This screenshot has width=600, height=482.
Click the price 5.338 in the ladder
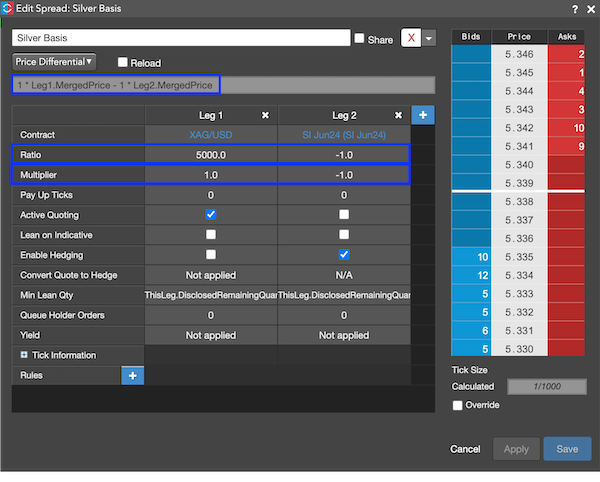coord(519,202)
